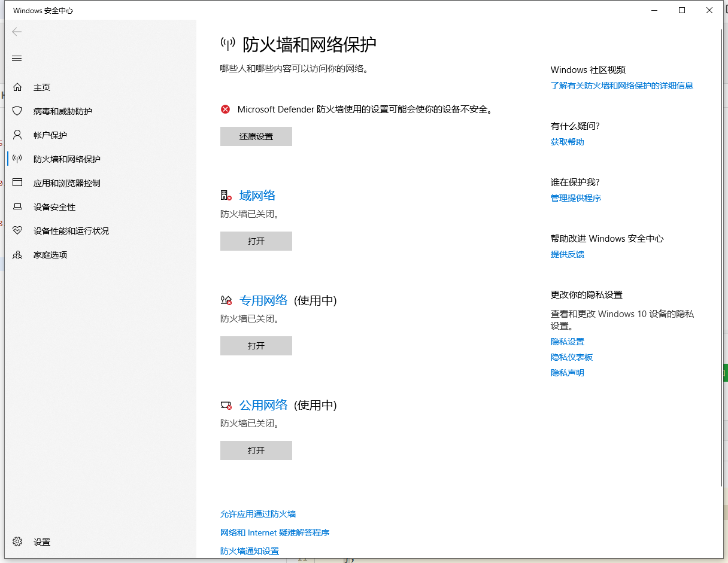728x563 pixels.
Task: Click the red error icon next to Defender warning
Action: click(225, 109)
